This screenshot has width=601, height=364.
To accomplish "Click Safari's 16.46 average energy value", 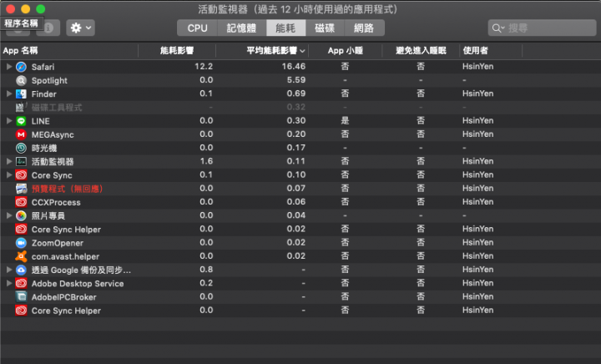I will (x=294, y=66).
